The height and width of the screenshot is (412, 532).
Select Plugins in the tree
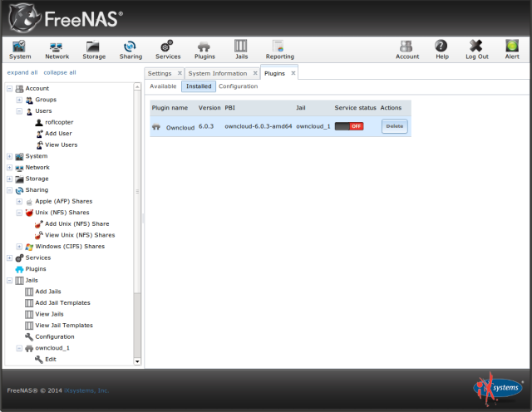(35, 269)
